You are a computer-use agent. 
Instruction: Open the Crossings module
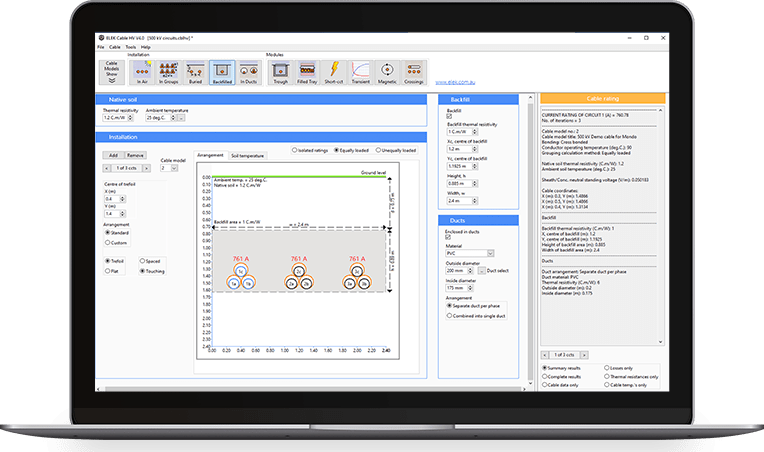coord(414,72)
